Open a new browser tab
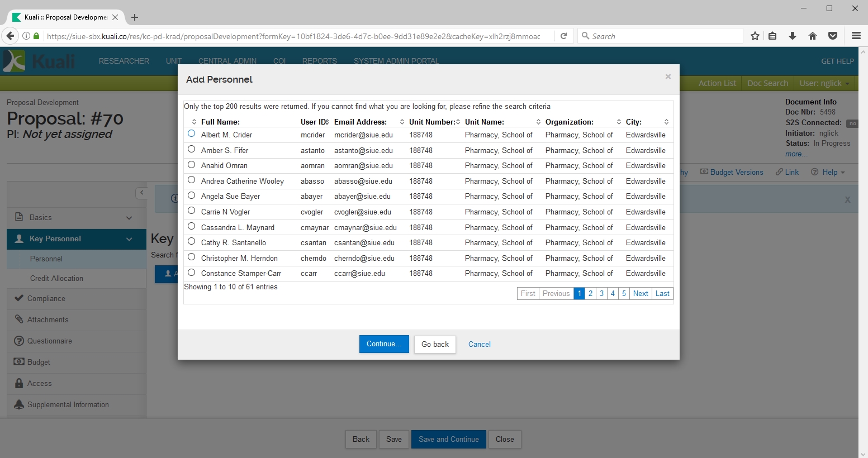 (135, 17)
